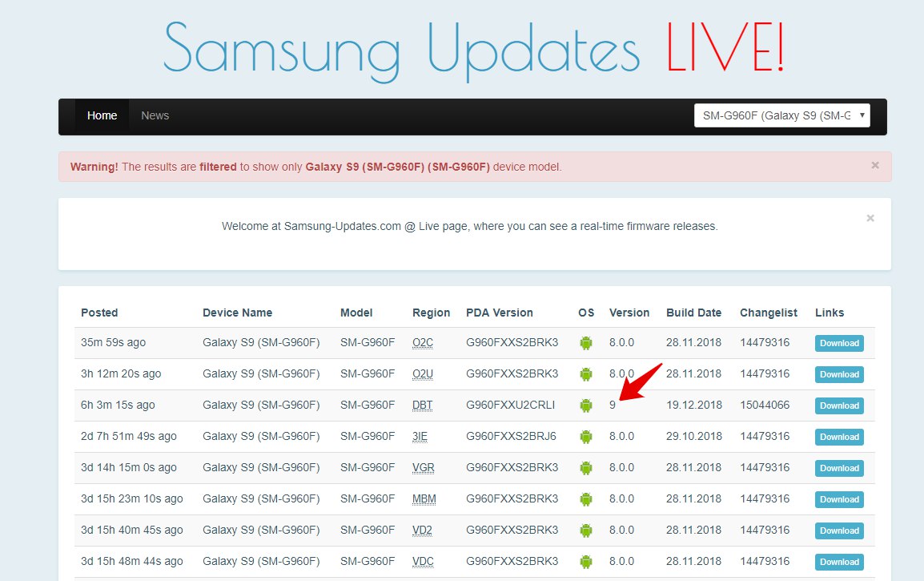Click the Samsung Updates LIVE logo

coord(474,50)
